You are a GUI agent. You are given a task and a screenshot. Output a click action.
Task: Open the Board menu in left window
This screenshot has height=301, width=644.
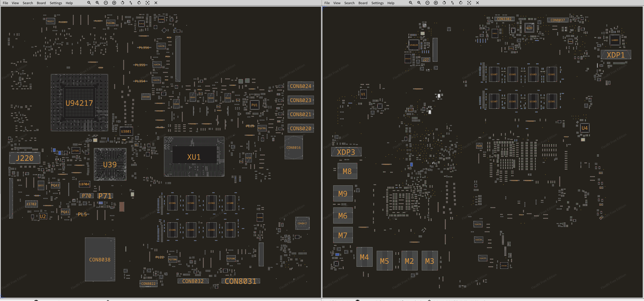click(41, 3)
